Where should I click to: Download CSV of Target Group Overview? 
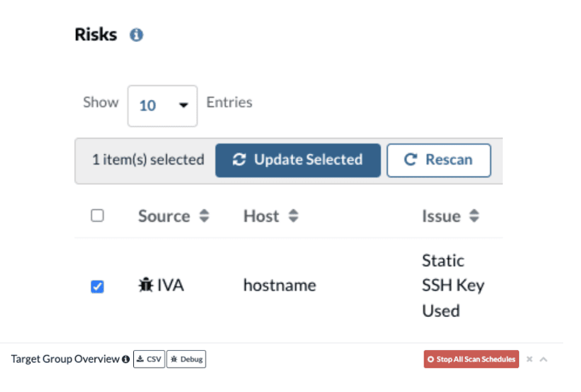[149, 359]
